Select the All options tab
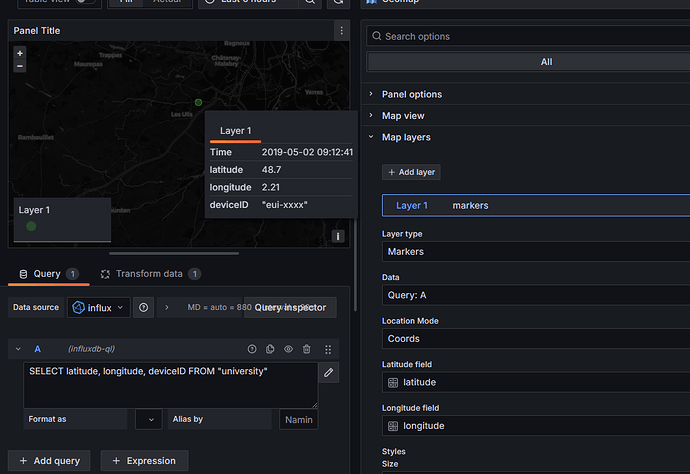The height and width of the screenshot is (474, 690). click(x=529, y=62)
